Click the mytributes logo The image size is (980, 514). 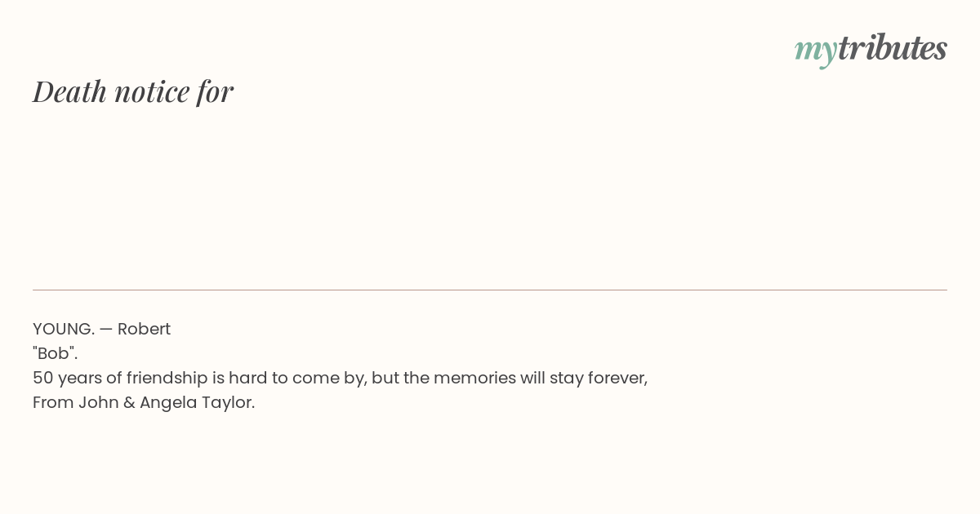[871, 50]
